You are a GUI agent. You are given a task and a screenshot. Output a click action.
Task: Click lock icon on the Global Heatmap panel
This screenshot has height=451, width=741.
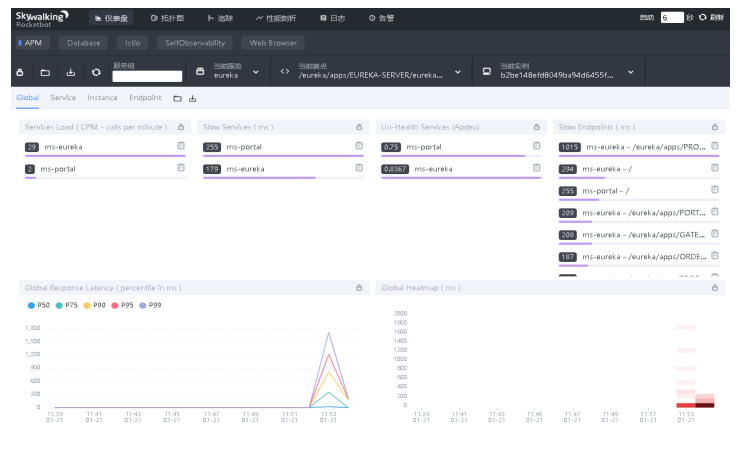715,287
